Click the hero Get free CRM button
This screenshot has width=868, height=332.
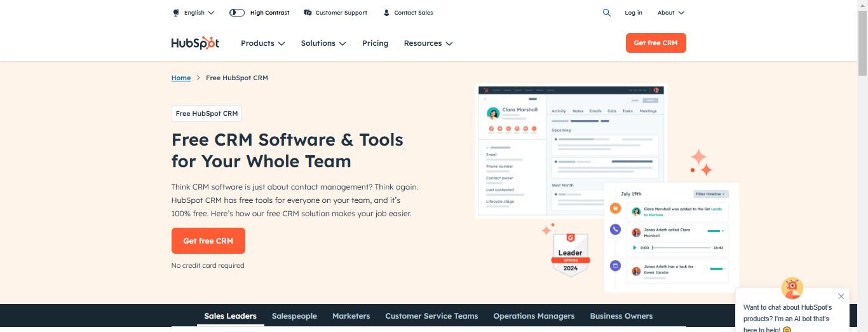208,241
